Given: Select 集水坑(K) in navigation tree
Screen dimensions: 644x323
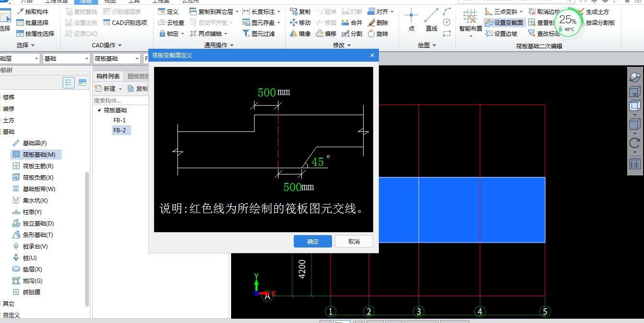Looking at the screenshot, I should click(x=30, y=201).
